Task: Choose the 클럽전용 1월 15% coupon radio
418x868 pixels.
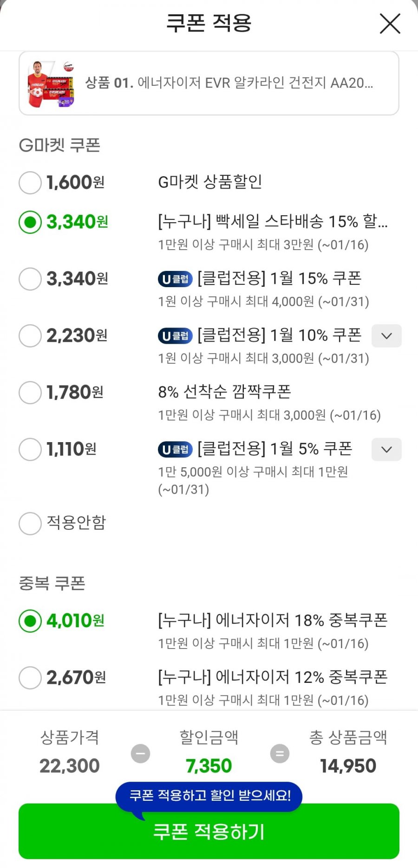Action: point(30,279)
